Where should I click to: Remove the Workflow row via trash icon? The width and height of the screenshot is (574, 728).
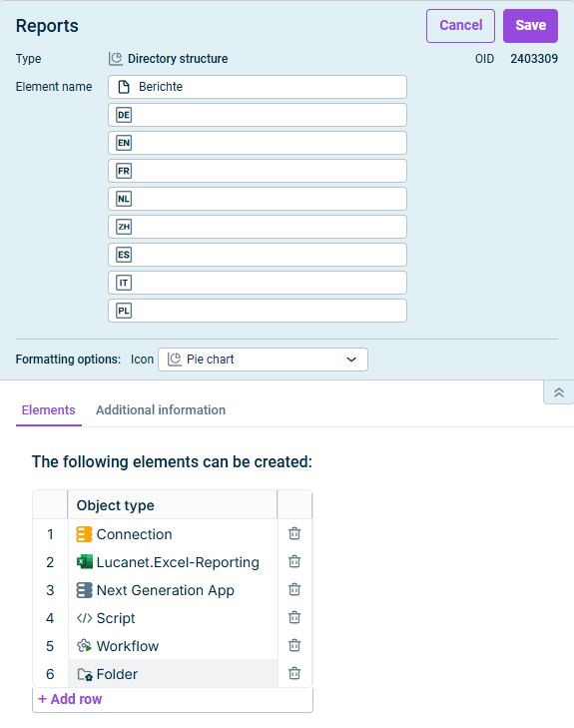(x=294, y=645)
